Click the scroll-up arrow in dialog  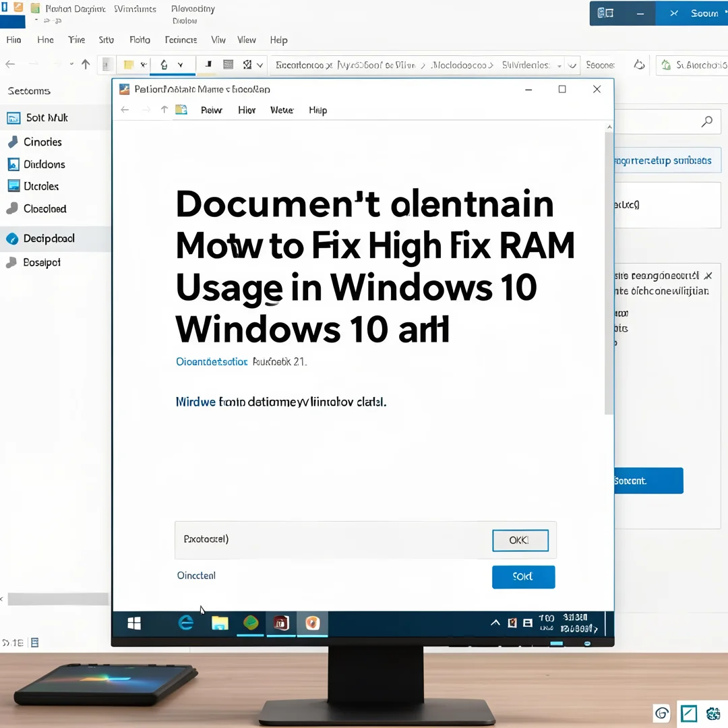[x=609, y=127]
